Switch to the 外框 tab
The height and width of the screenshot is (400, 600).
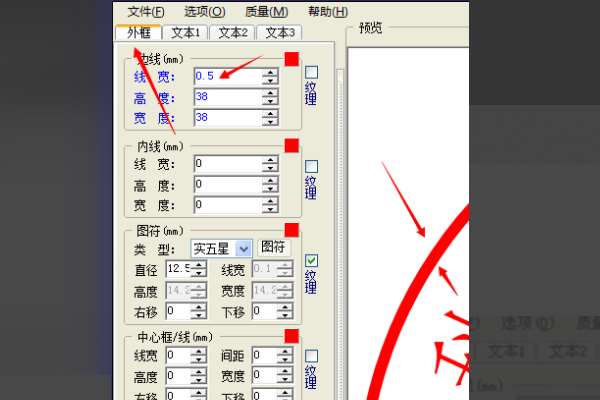point(139,33)
